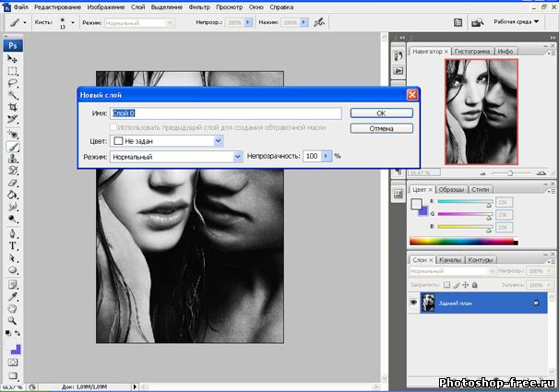The height and width of the screenshot is (392, 559).
Task: Switch to the Каналы tab
Action: click(x=450, y=260)
